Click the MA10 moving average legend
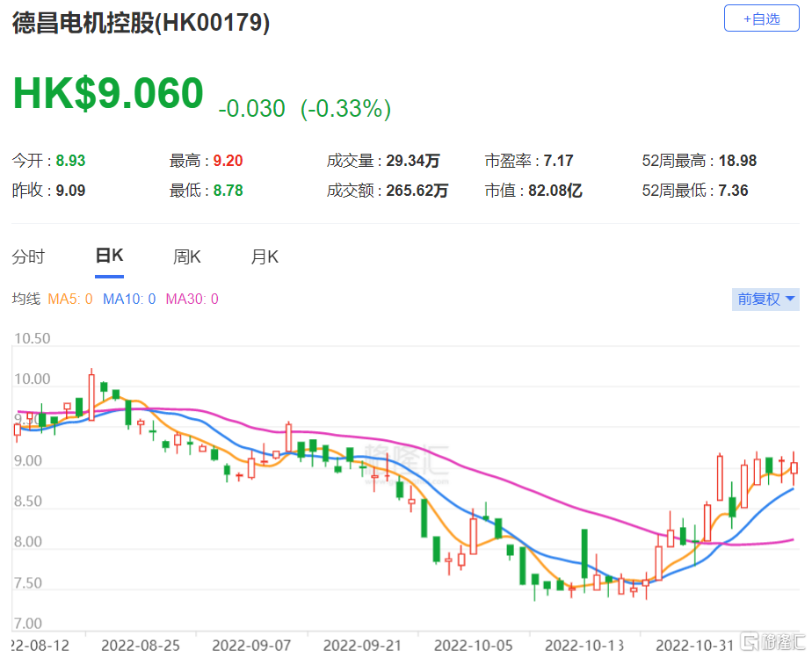 129,299
